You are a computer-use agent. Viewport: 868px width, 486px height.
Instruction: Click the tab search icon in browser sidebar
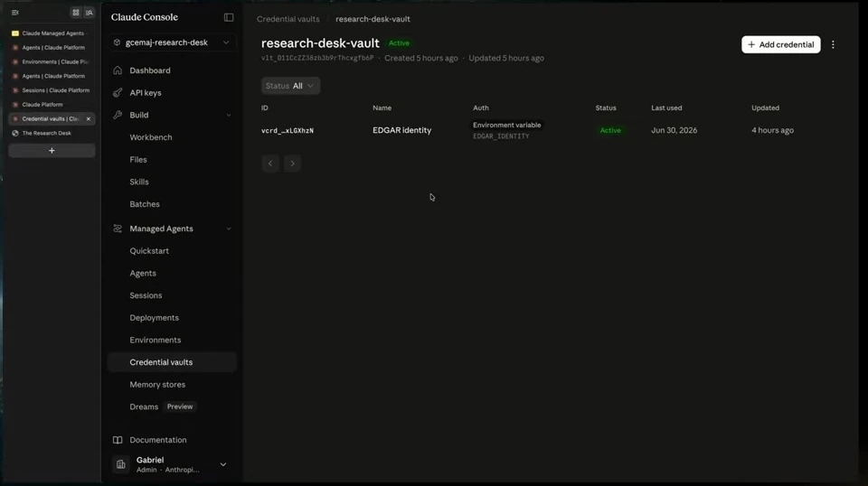pyautogui.click(x=90, y=12)
